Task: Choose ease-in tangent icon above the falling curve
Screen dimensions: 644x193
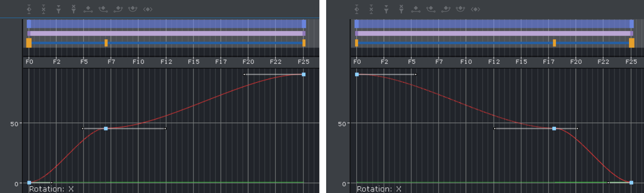Action: [431, 9]
